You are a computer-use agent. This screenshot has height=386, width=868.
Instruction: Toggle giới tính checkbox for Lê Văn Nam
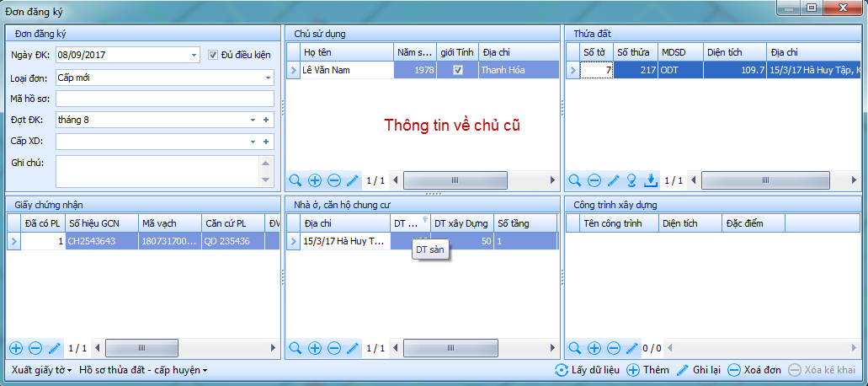click(x=458, y=71)
